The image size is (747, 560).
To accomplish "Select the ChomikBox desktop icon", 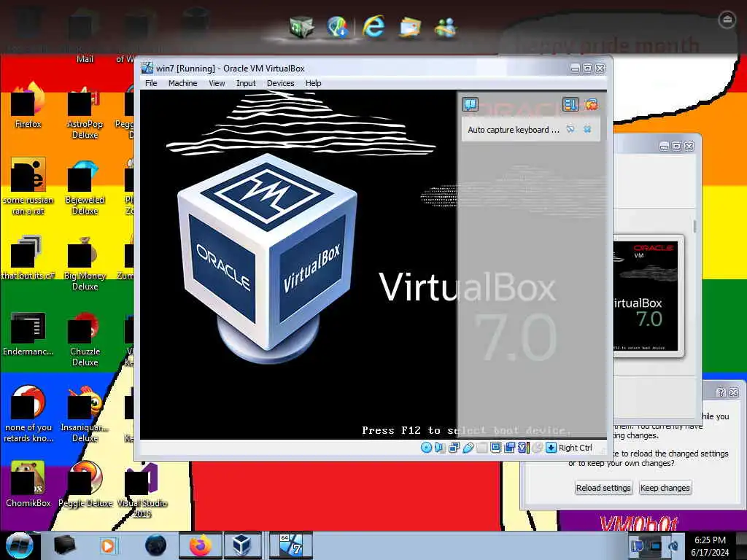I will (x=28, y=484).
